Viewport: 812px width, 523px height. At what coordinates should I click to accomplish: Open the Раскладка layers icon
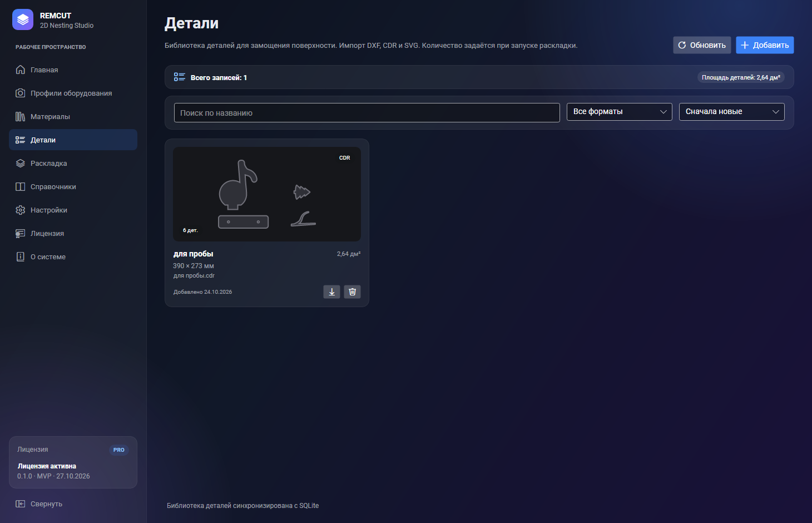click(21, 163)
